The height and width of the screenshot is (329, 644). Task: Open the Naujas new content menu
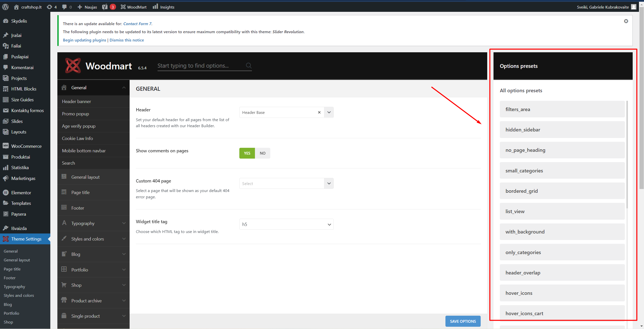coord(87,7)
